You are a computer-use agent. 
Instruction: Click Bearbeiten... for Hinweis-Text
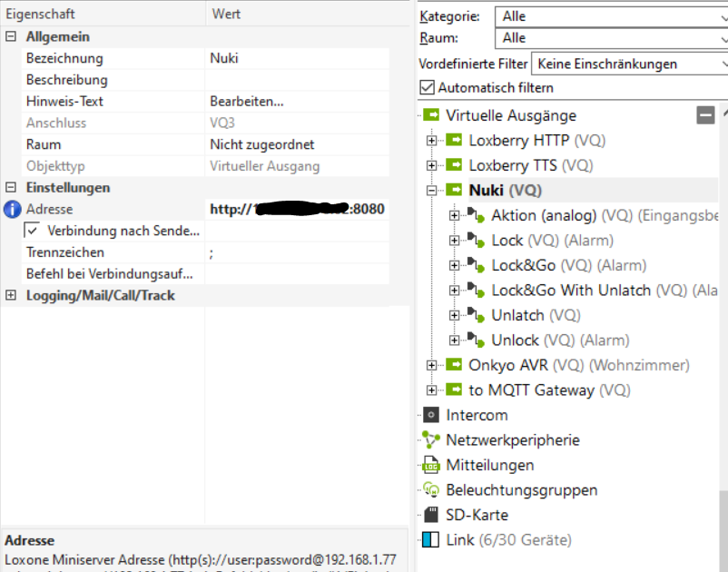pos(247,102)
